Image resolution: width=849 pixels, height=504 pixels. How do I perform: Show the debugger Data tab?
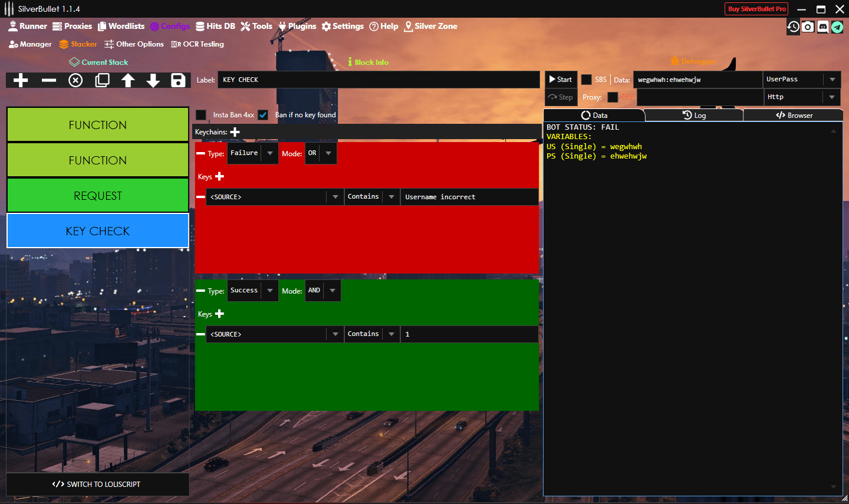[594, 116]
